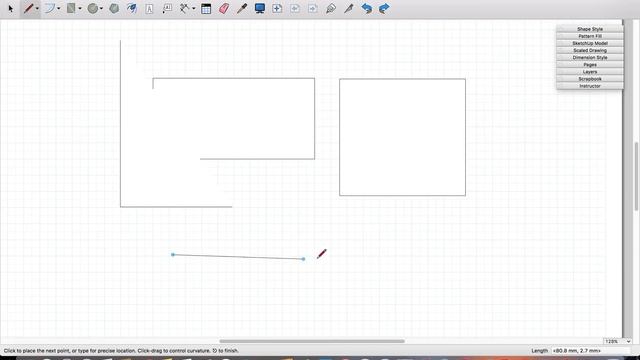The height and width of the screenshot is (360, 640).
Task: Add a new page
Action: pyautogui.click(x=277, y=8)
